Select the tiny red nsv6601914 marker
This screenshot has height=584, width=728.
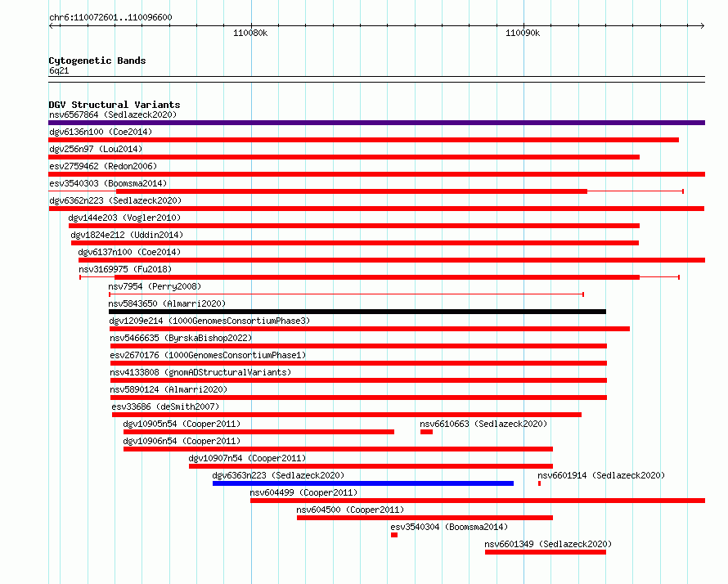(x=540, y=483)
